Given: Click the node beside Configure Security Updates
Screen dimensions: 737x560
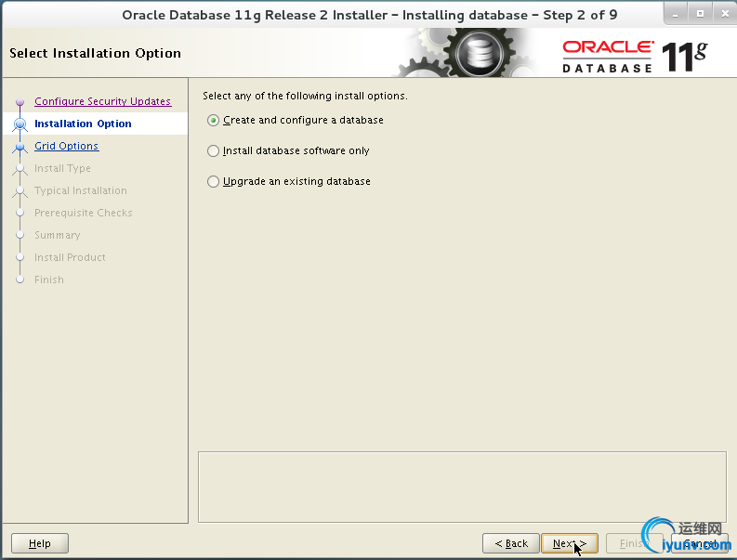Looking at the screenshot, I should (x=20, y=102).
